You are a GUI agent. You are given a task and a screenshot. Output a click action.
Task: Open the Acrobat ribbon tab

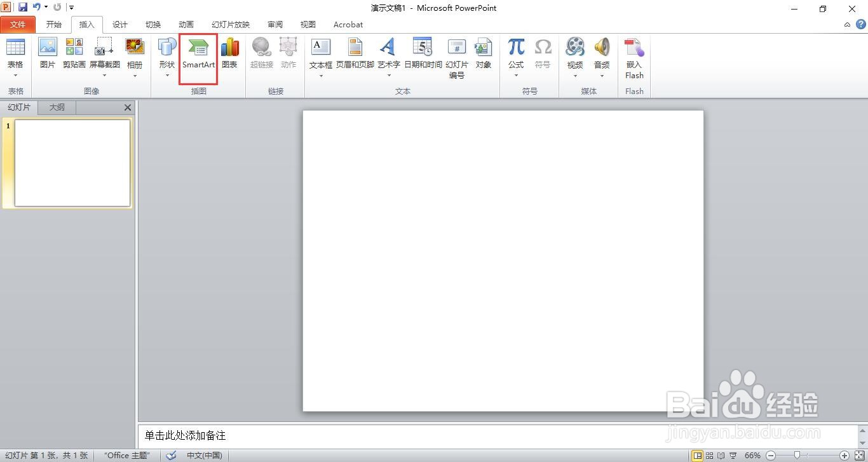[x=348, y=25]
